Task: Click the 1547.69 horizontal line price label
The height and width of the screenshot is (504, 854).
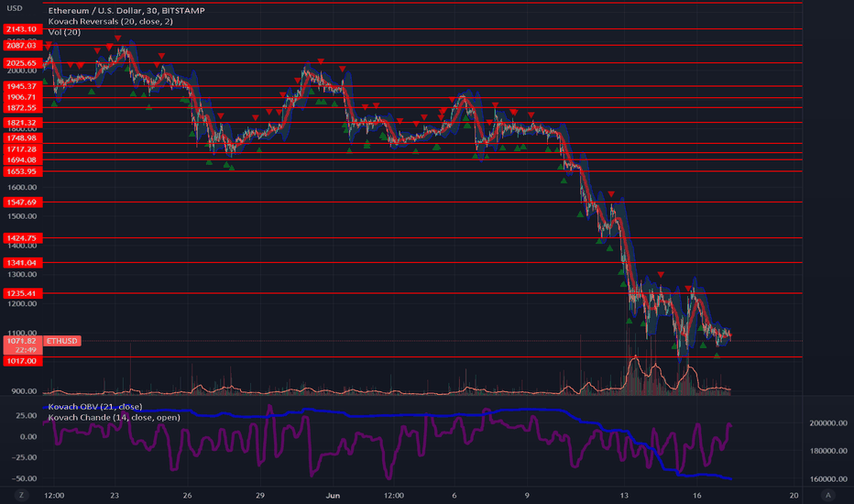Action: coord(22,203)
